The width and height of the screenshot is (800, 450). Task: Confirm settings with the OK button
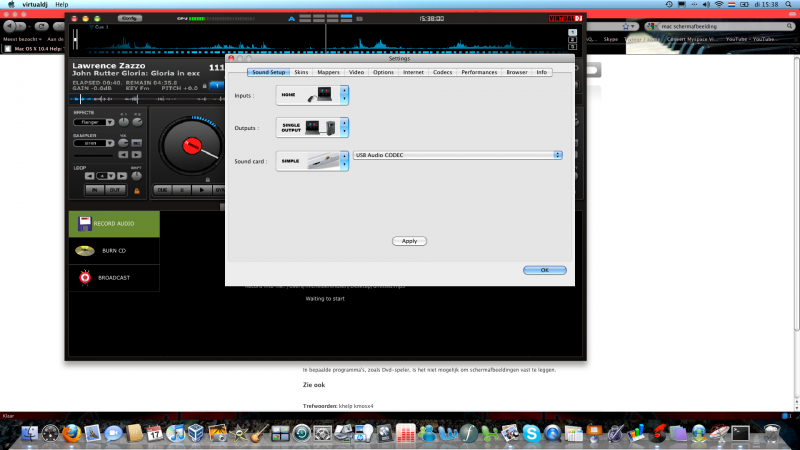tap(544, 270)
